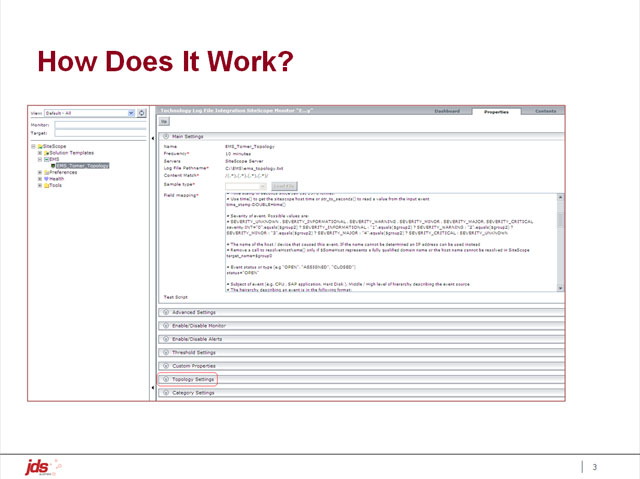Image resolution: width=640 pixels, height=479 pixels.
Task: Click inside the Field mapping text area
Action: [391, 242]
